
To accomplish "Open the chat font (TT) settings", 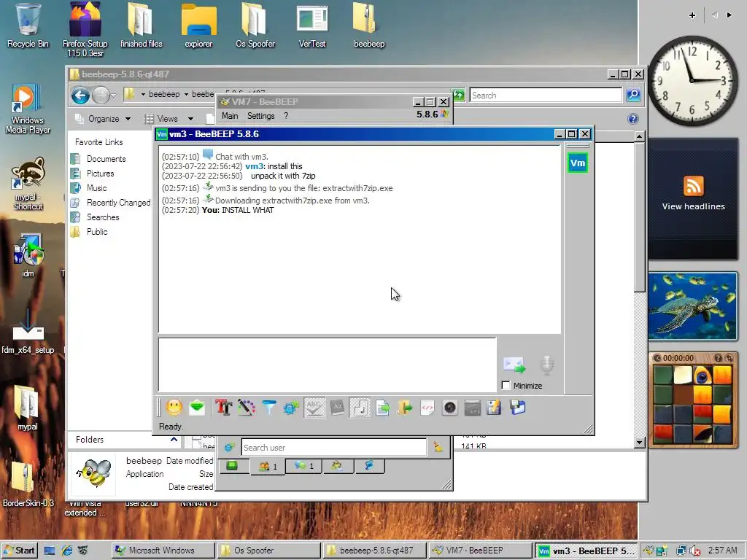I will pos(223,408).
